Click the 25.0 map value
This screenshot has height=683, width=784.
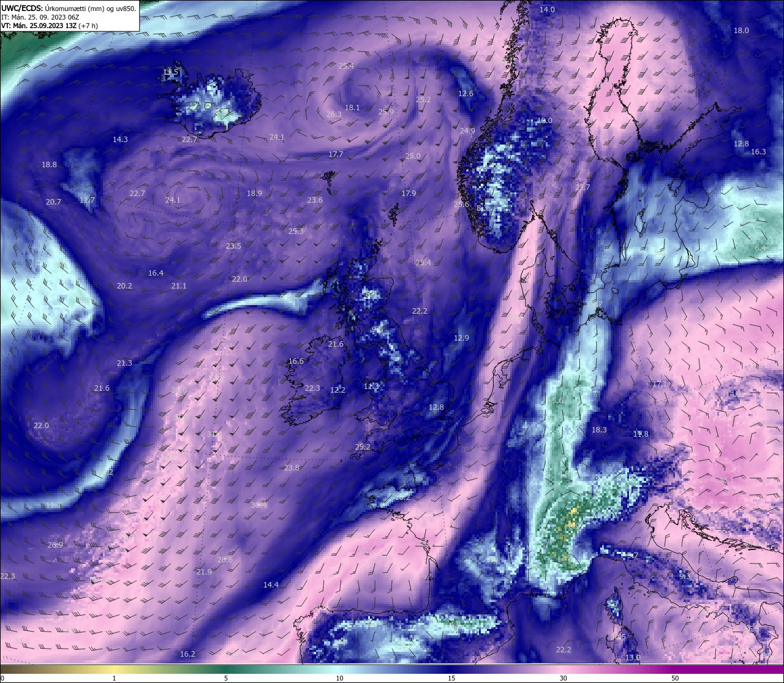click(413, 156)
